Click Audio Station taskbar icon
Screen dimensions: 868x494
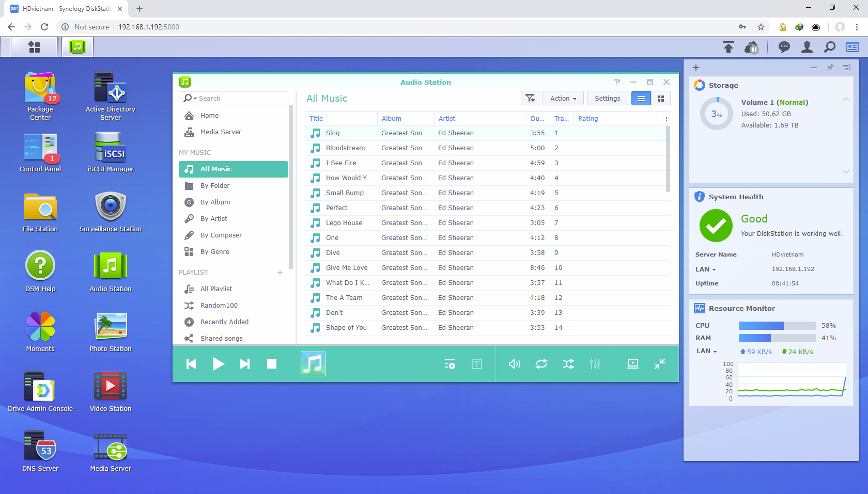[78, 47]
